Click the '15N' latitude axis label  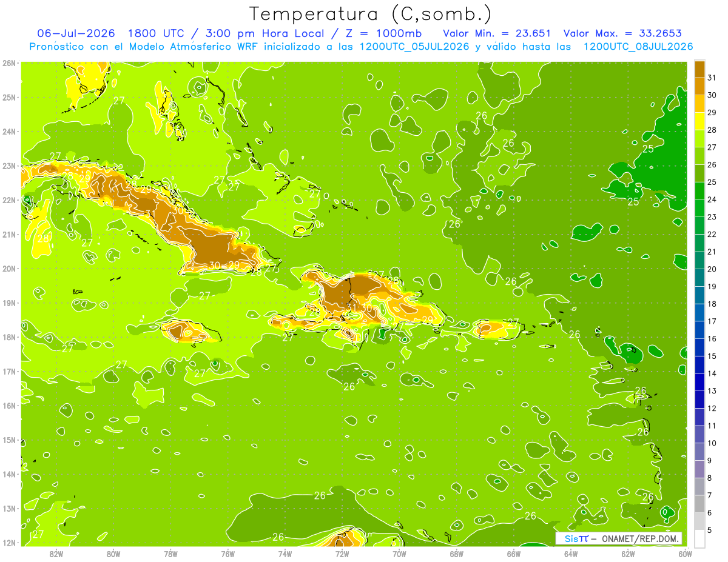tap(9, 440)
